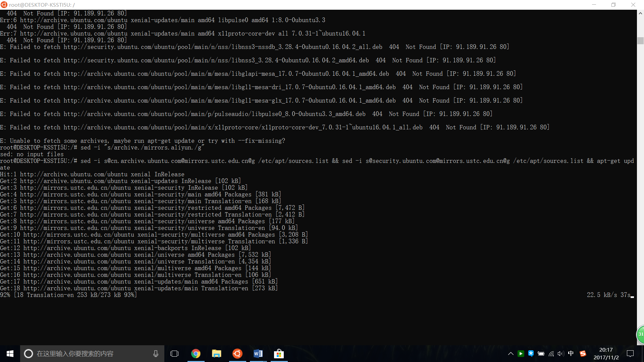Click the 'Get:15' multiverse amd64 Packages line
Viewport: 644px width, 362px height.
(x=136, y=268)
